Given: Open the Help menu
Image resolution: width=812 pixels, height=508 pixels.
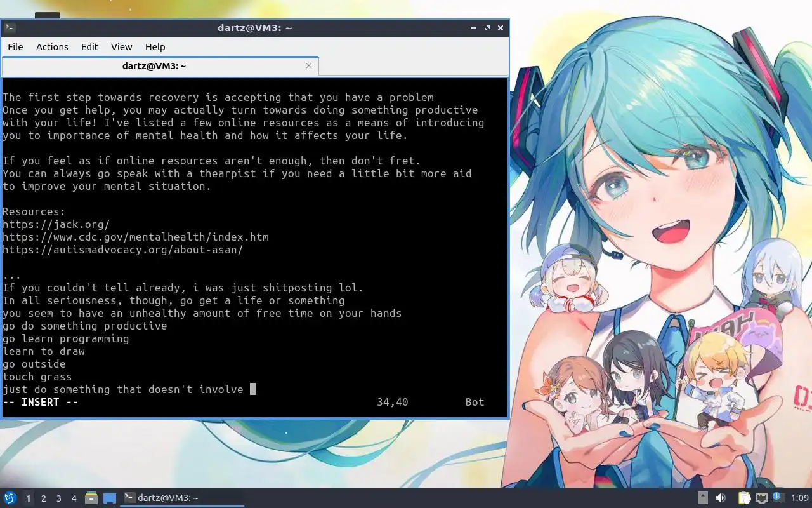Looking at the screenshot, I should point(155,47).
